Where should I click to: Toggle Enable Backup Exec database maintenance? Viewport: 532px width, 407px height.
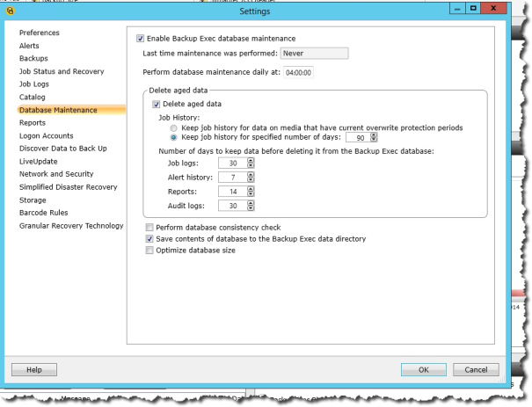click(x=140, y=39)
